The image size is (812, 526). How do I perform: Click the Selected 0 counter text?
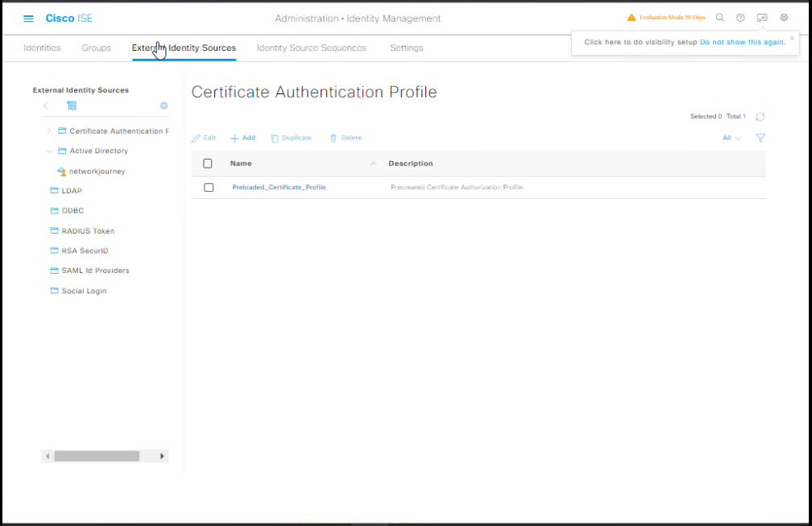click(x=706, y=117)
